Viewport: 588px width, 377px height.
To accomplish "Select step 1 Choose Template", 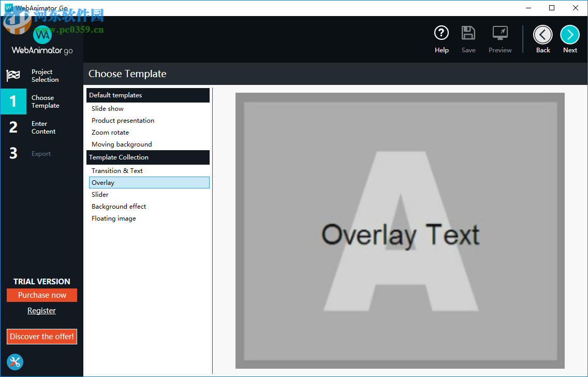I will click(41, 102).
